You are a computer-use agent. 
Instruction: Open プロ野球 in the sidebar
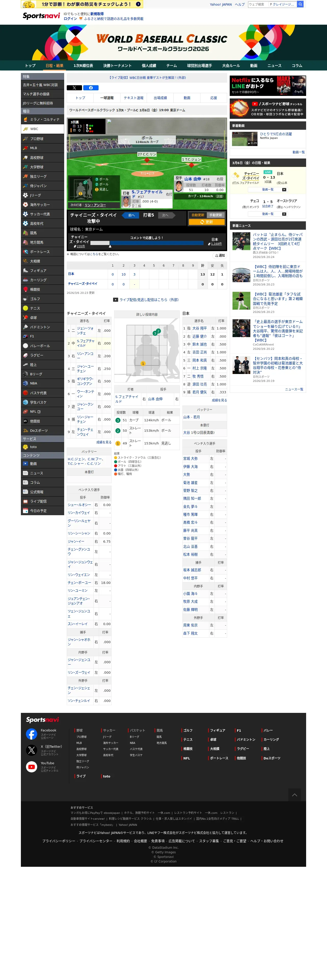tap(42, 139)
